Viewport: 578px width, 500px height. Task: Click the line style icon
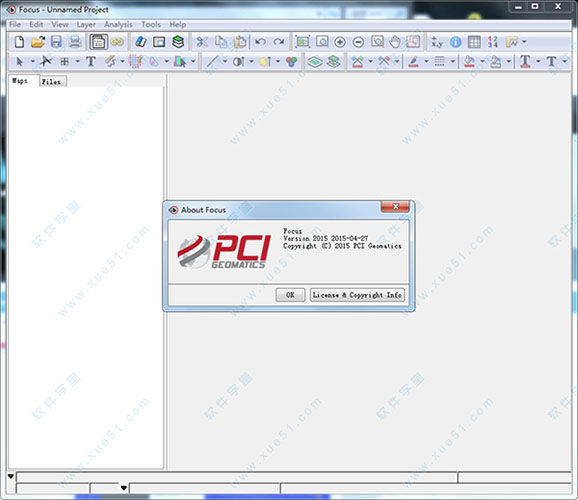click(439, 61)
